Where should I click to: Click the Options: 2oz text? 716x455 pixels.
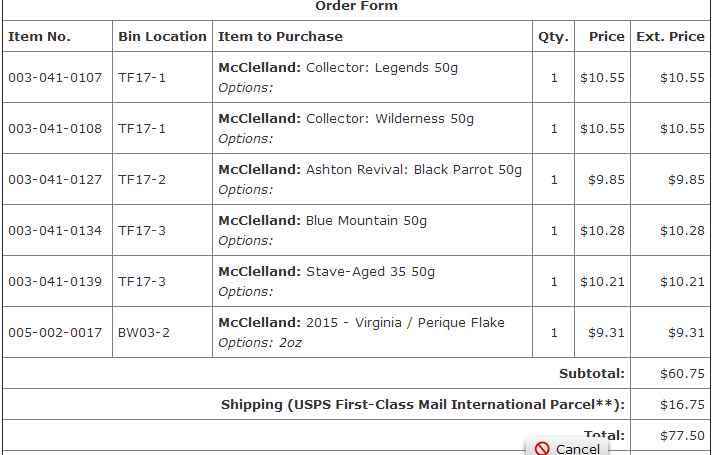(260, 343)
